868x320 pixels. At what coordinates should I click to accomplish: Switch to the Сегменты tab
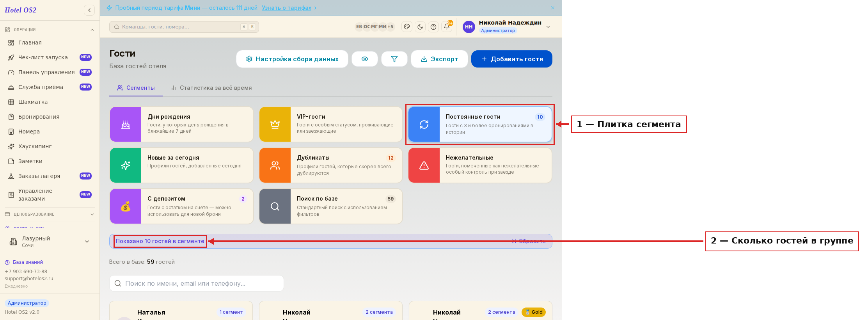pos(136,88)
